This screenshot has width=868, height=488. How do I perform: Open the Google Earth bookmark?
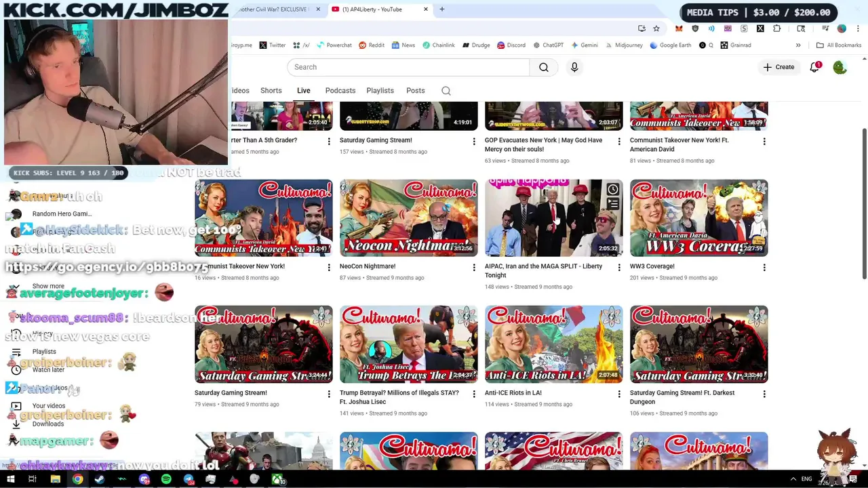click(x=670, y=45)
